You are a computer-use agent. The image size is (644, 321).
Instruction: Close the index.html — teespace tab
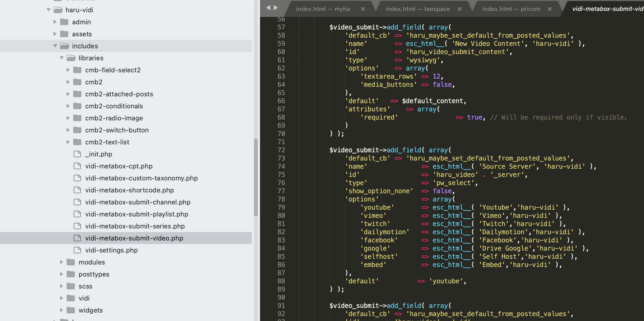pyautogui.click(x=460, y=9)
